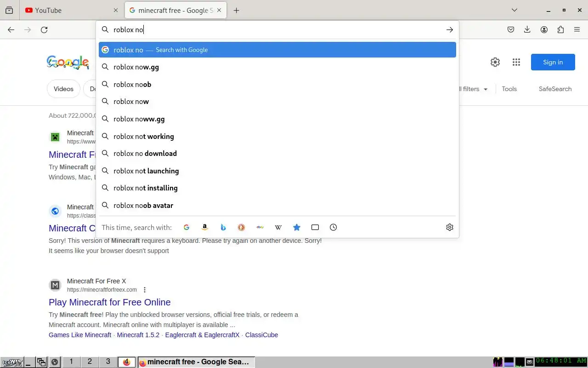The image size is (588, 368).
Task: Open the Google apps grid
Action: tap(516, 62)
